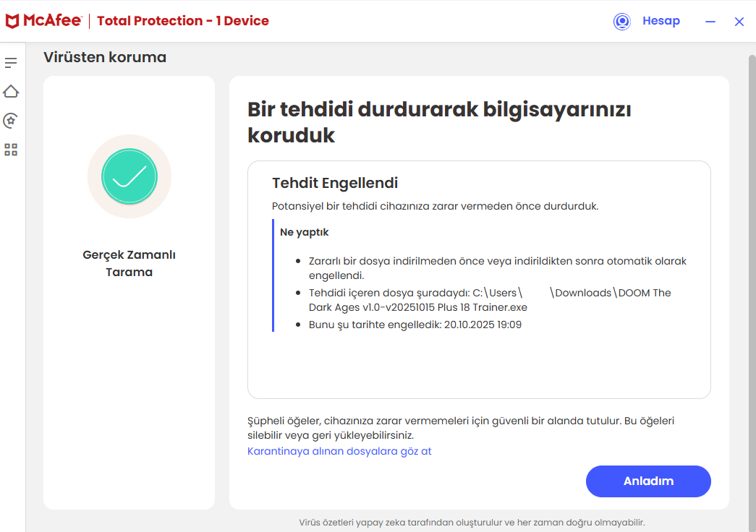Open the Hesap account link
Screen dimensions: 756x532
point(661,21)
